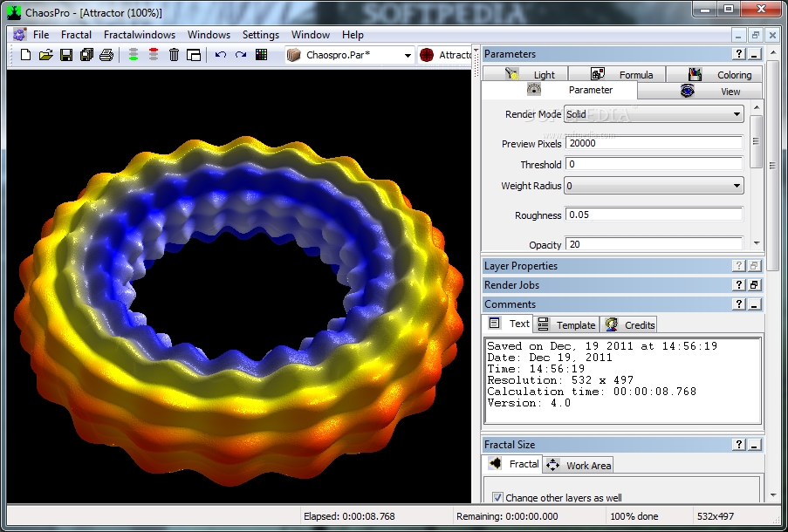Click the Parameters panel vertical scrollbar
Screen dimensions: 788x532
click(756, 140)
